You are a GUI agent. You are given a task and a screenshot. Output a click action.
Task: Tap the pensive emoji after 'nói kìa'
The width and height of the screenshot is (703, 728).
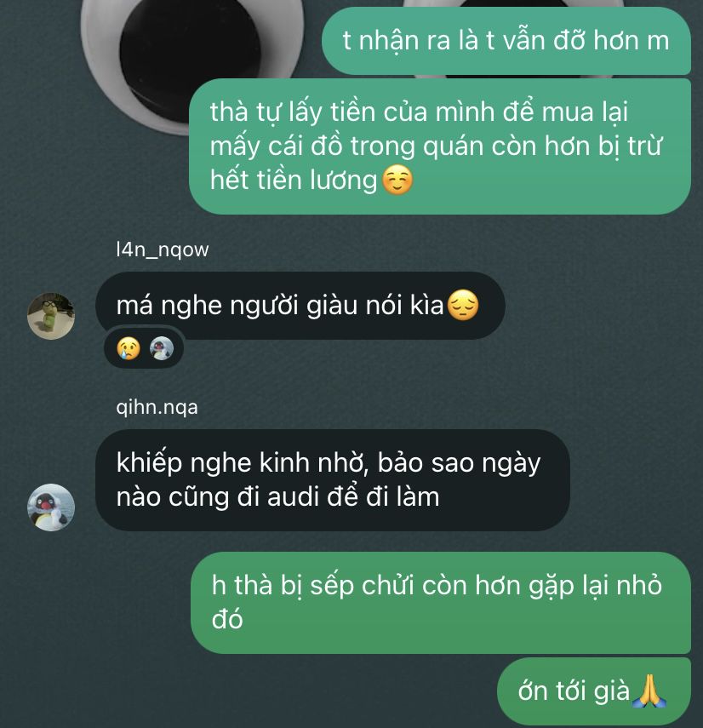[463, 305]
